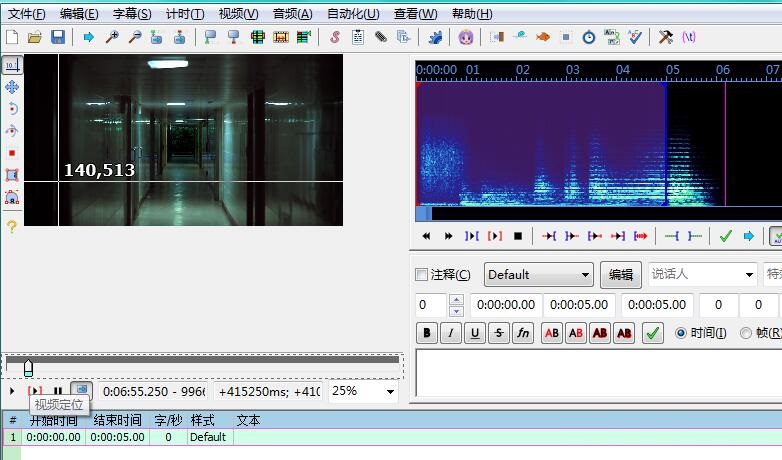Open the Default style dropdown
The width and height of the screenshot is (782, 460).
pos(539,275)
